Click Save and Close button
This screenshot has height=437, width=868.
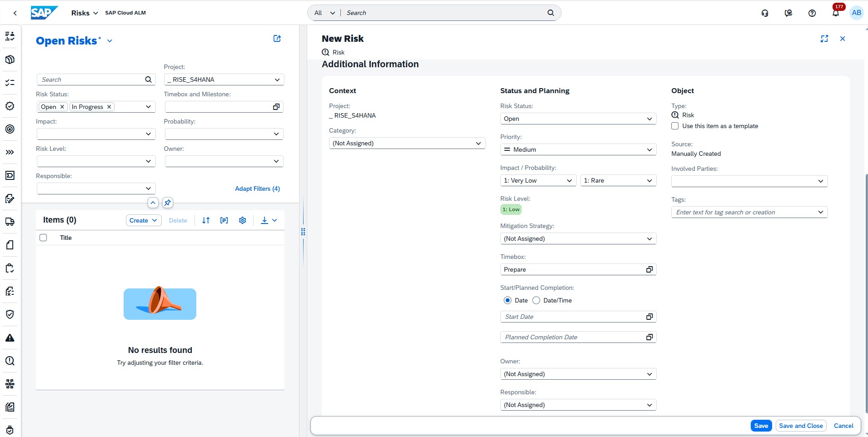click(800, 426)
